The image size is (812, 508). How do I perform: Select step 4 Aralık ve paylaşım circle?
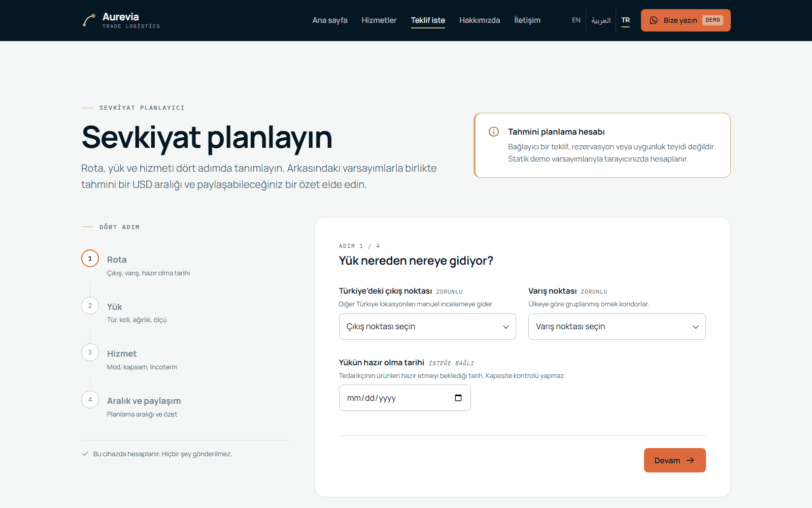click(x=90, y=399)
